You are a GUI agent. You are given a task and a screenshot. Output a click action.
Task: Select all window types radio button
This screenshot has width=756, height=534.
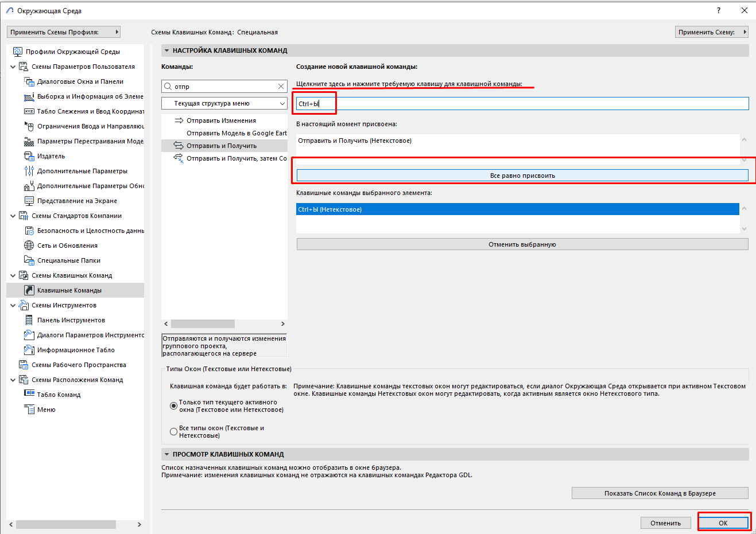(173, 431)
